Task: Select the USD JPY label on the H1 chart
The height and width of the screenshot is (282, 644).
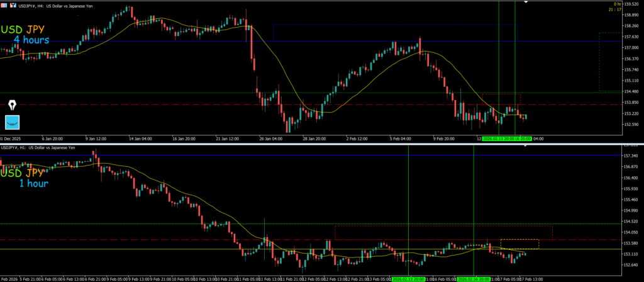Action: 23,172
